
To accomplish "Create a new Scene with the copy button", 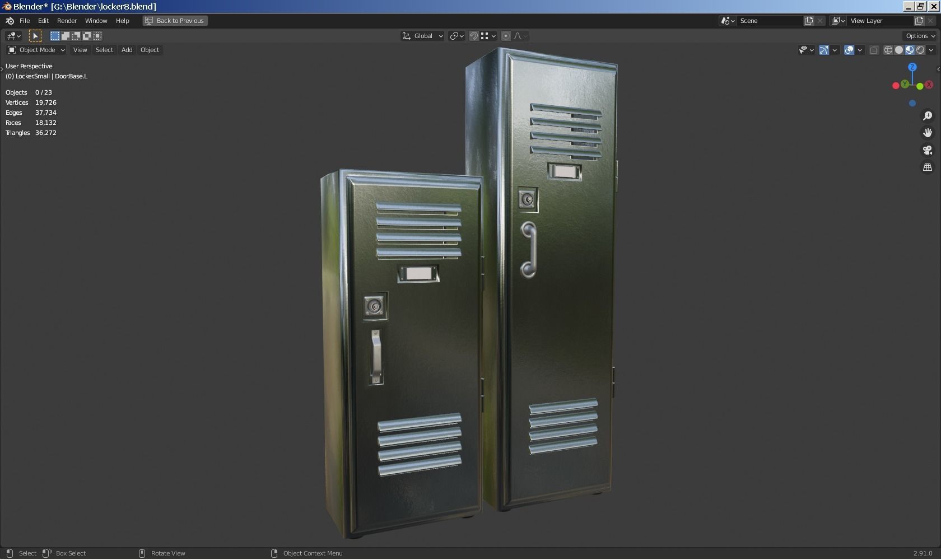I will tap(808, 20).
